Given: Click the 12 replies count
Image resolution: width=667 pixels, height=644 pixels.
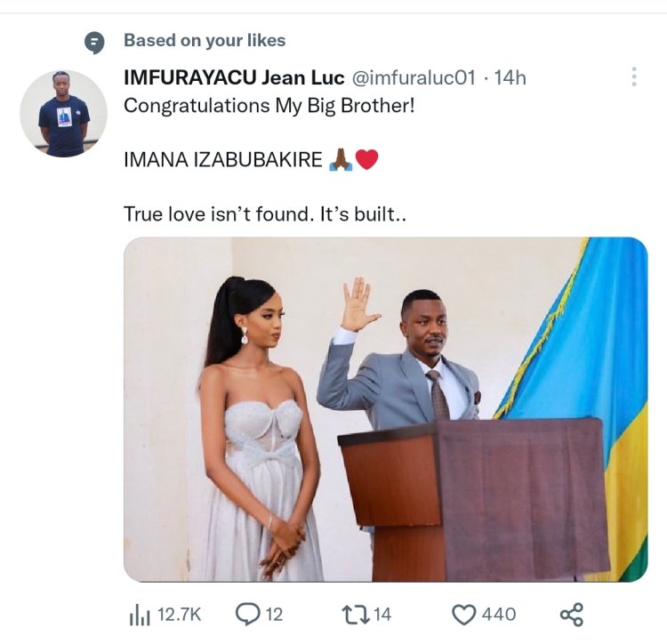Looking at the screenshot, I should (274, 614).
